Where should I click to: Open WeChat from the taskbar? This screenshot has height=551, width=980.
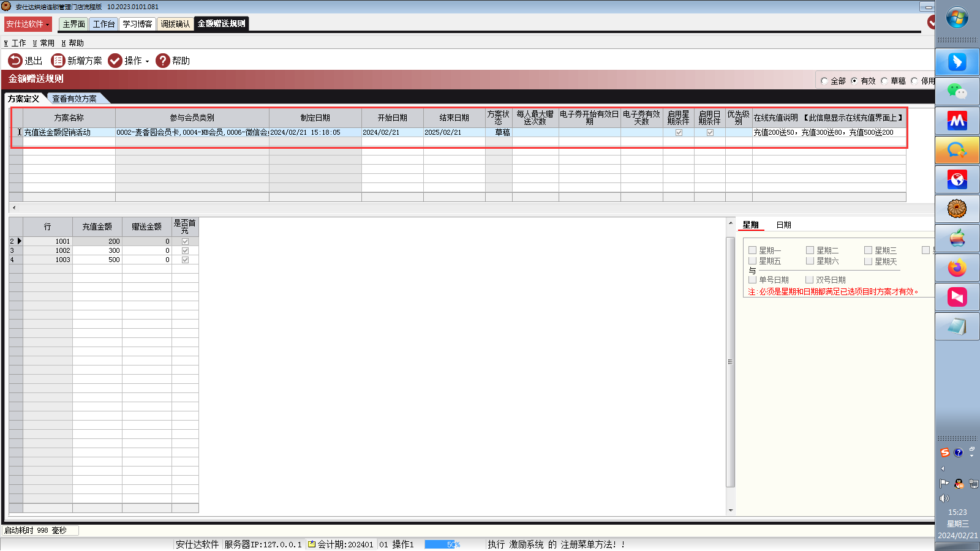[x=957, y=91]
